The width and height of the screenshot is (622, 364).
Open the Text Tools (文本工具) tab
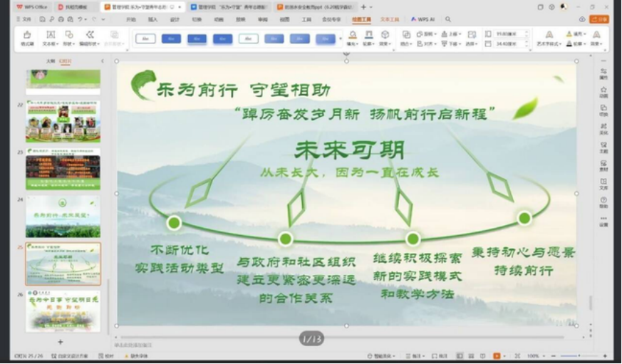tap(390, 19)
